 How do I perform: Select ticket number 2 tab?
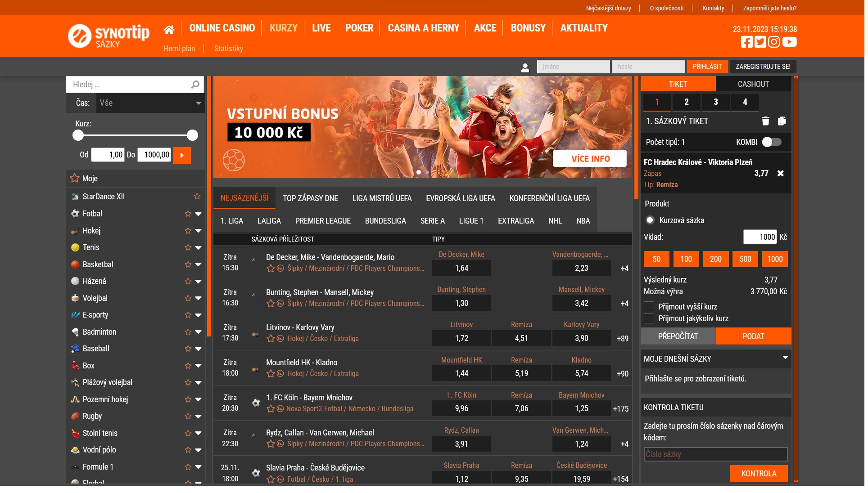(686, 102)
